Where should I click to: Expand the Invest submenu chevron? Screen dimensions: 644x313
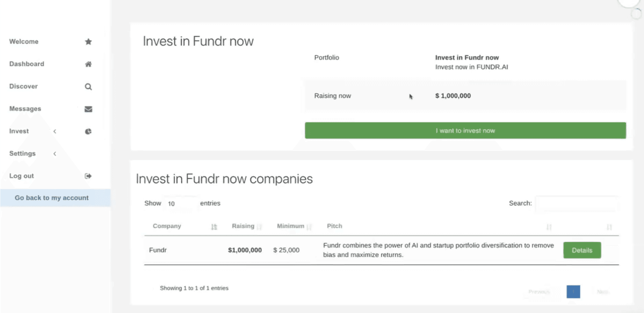coord(55,131)
